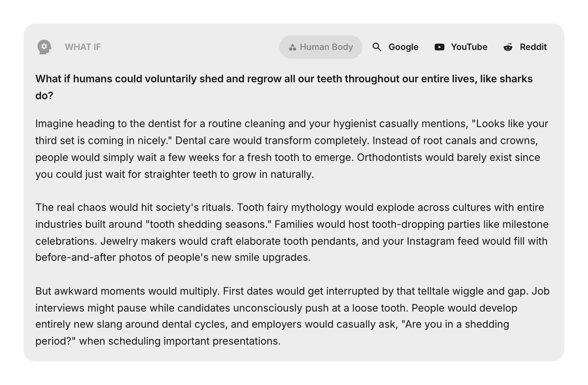Click the Google magnifying glass icon

tap(377, 47)
